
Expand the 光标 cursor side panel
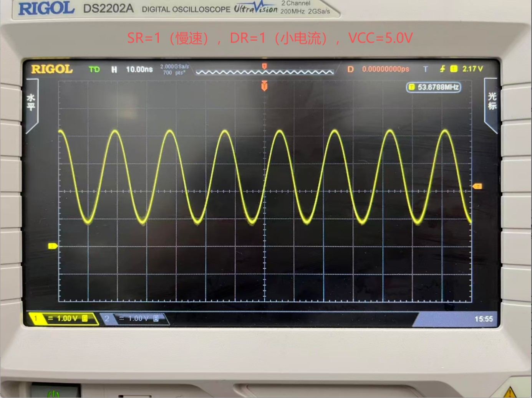(x=492, y=101)
